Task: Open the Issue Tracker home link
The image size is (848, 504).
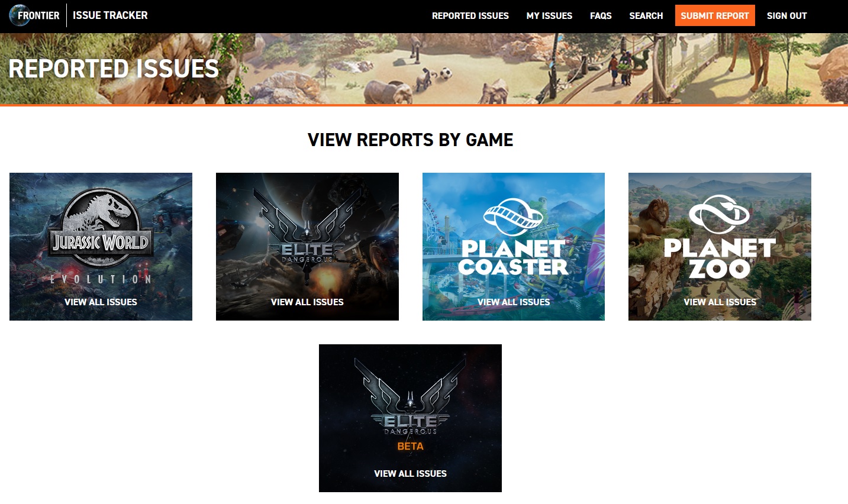Action: pyautogui.click(x=110, y=15)
